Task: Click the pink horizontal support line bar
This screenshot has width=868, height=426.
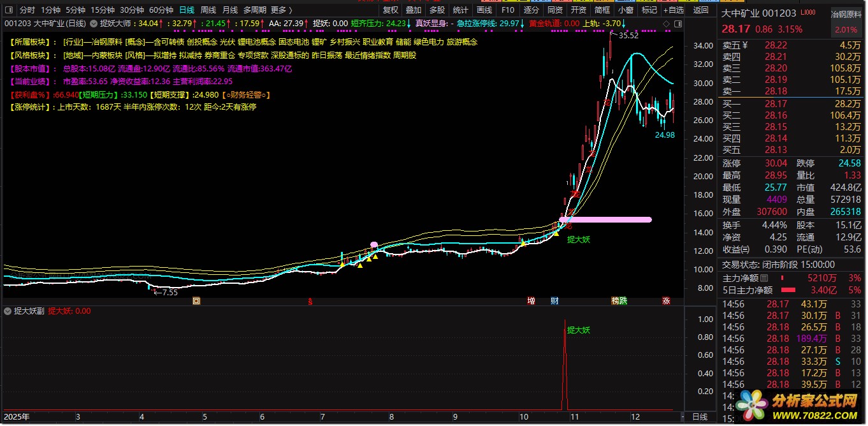Action: [605, 219]
